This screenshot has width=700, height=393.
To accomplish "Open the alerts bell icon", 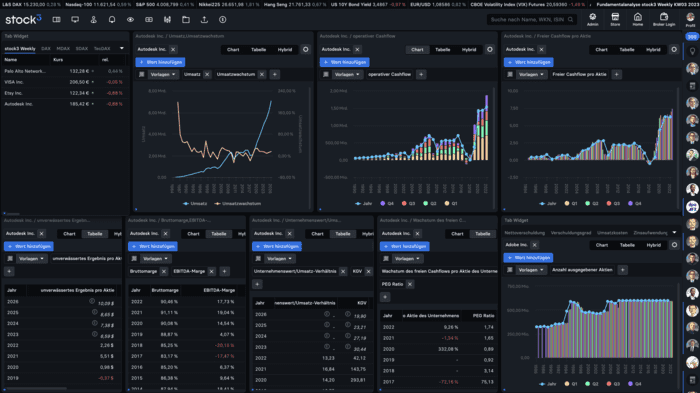I will 112,20.
